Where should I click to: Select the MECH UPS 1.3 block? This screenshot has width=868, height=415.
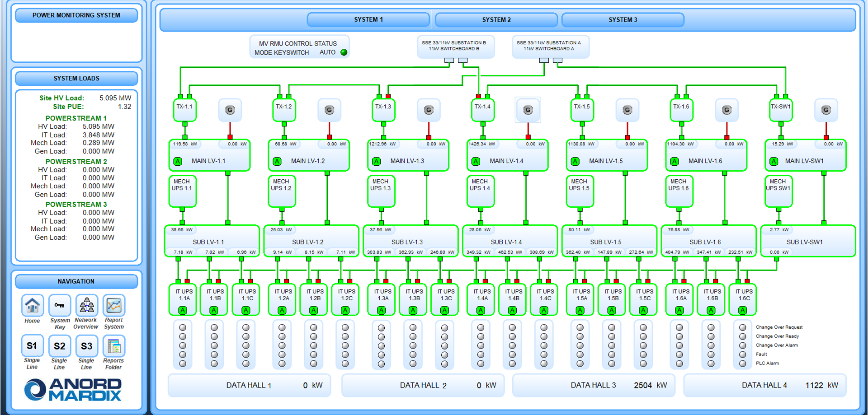(381, 191)
